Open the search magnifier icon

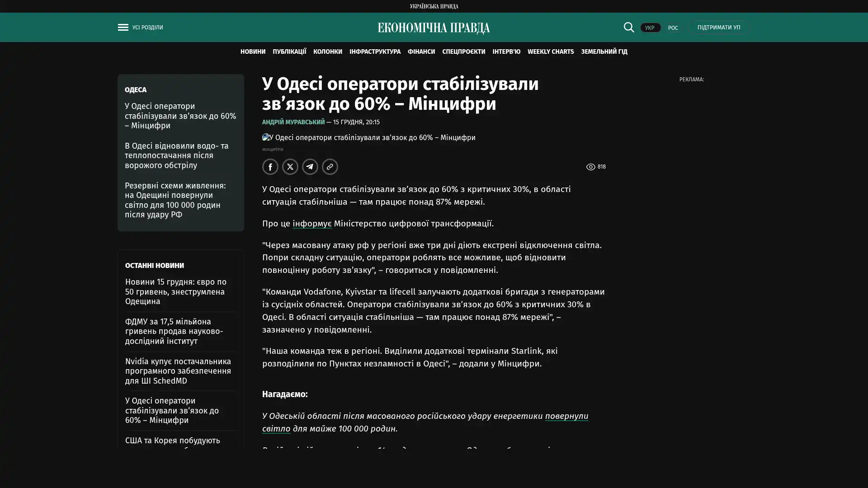tap(628, 27)
